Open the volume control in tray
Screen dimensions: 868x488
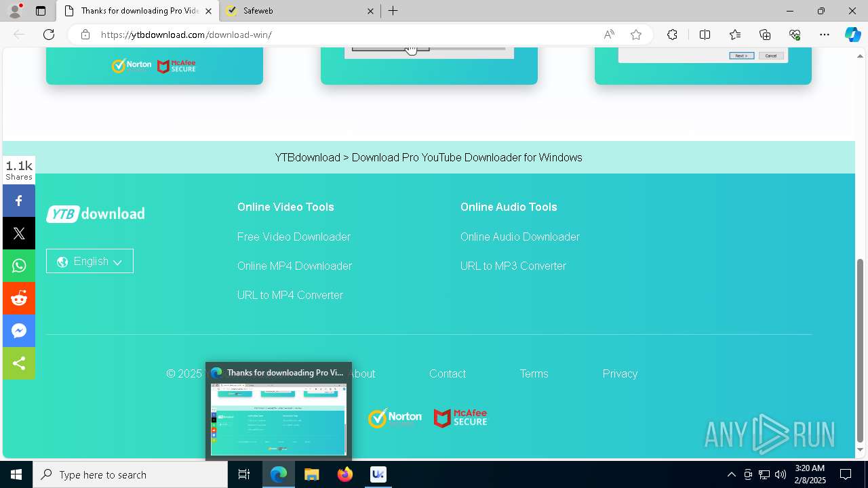(780, 474)
